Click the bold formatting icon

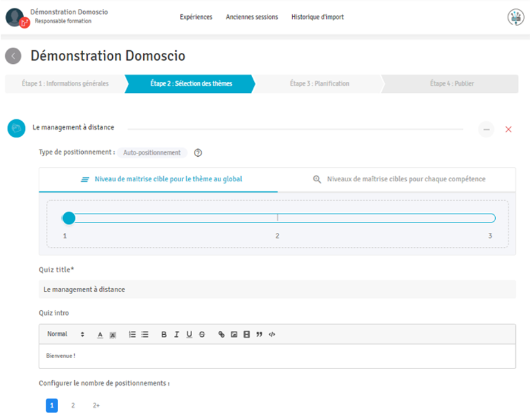164,334
